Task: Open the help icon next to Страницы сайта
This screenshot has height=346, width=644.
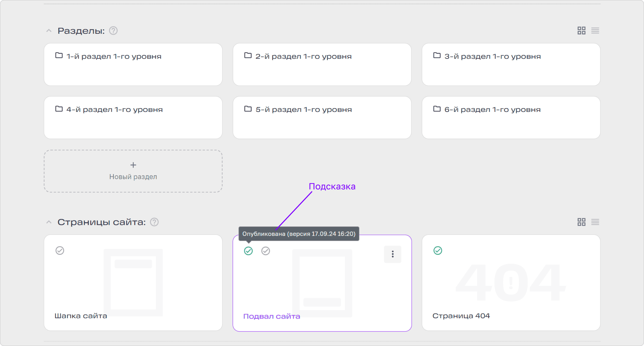Action: pyautogui.click(x=154, y=222)
